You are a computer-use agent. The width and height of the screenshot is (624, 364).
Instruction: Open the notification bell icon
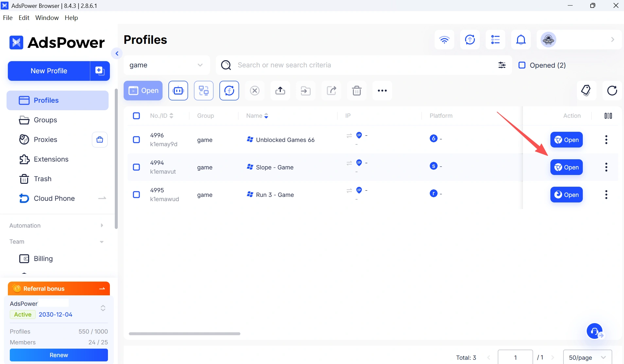(521, 40)
